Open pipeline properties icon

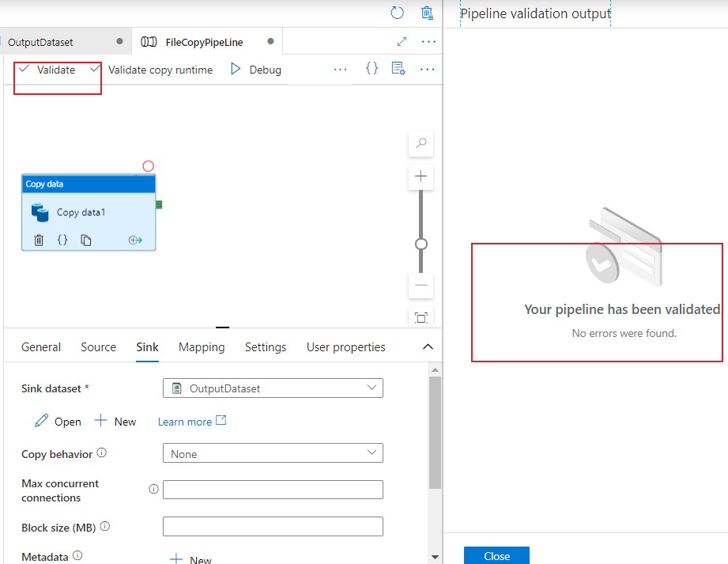click(x=398, y=69)
